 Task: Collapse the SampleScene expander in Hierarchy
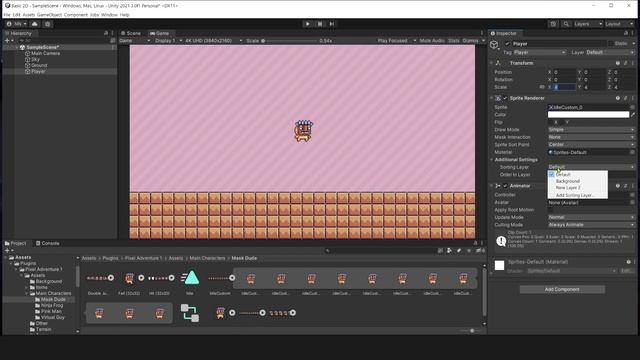pyautogui.click(x=17, y=47)
